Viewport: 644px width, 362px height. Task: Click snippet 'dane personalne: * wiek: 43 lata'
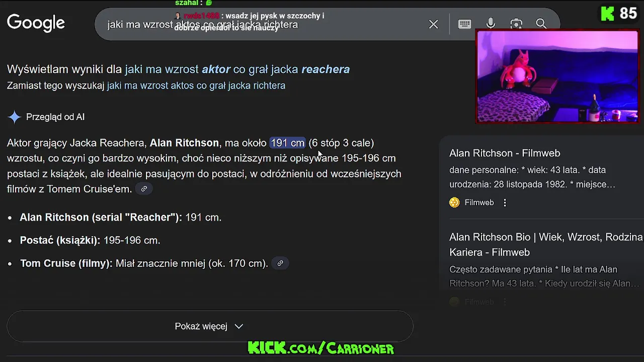532,177
